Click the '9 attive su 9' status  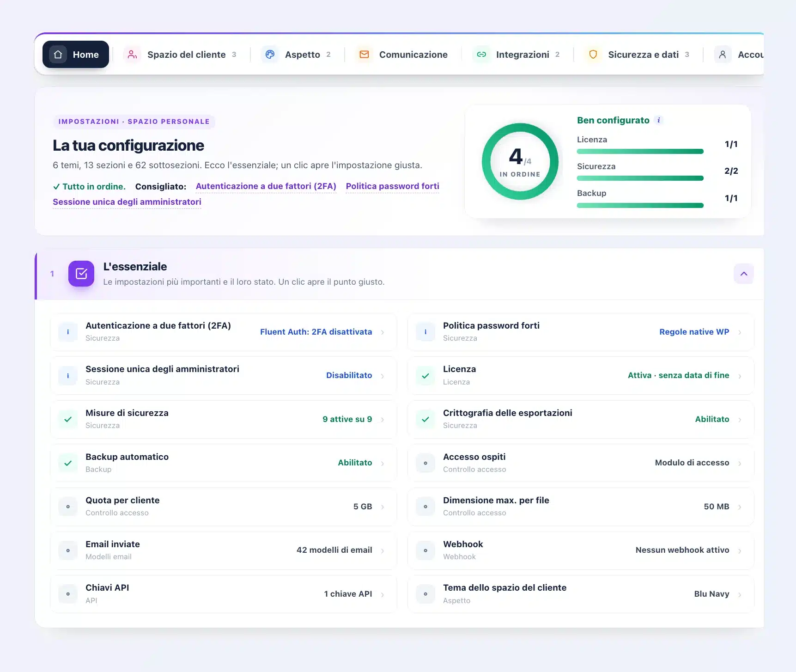(x=347, y=419)
